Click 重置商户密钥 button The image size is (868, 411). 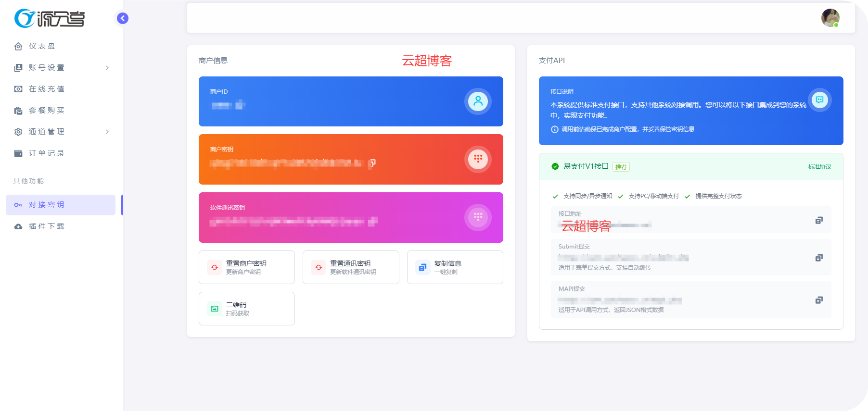point(247,267)
